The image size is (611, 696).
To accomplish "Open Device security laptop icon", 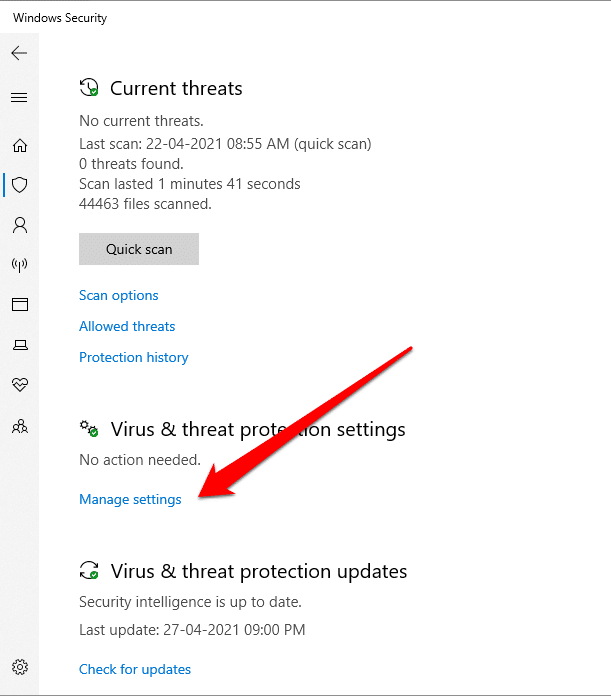I will pos(19,345).
